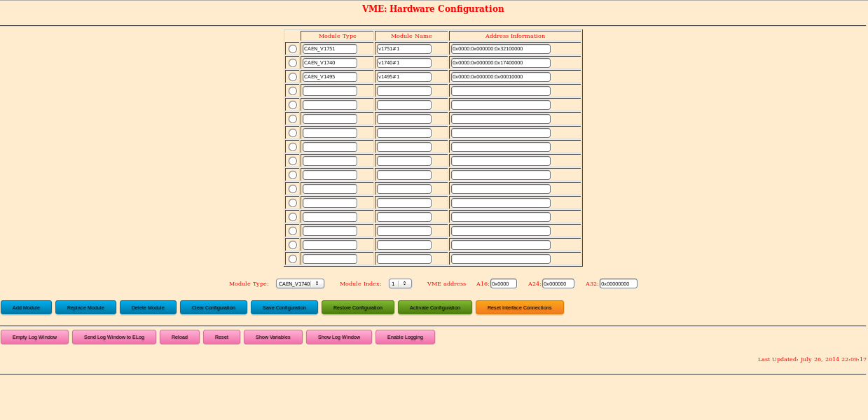Screen dimensions: 868x420
Task: Click the green Restore Configuration button
Action: (357, 307)
